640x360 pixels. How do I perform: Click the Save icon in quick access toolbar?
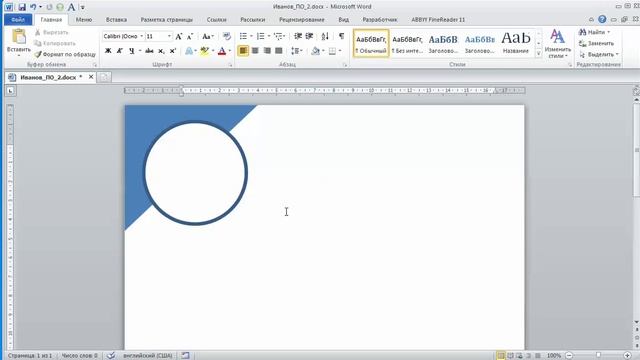click(22, 7)
